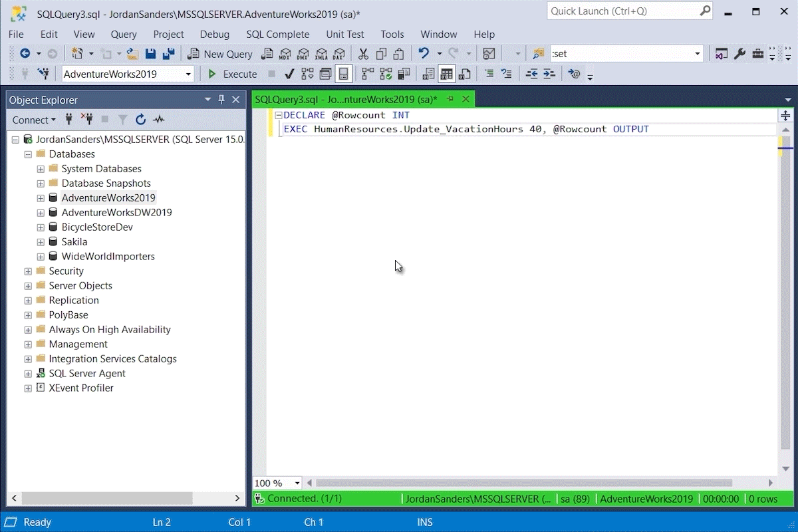Click the Undo arrow icon
This screenshot has height=532, width=798.
pyautogui.click(x=422, y=54)
